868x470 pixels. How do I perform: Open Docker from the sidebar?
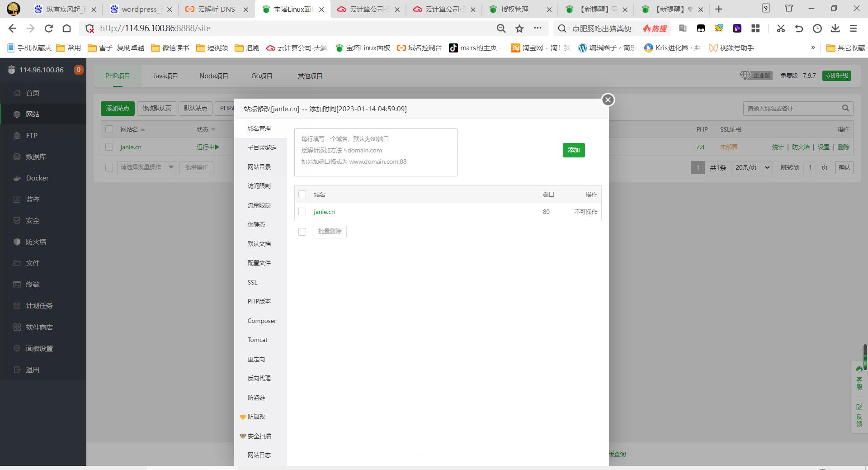[x=37, y=178]
